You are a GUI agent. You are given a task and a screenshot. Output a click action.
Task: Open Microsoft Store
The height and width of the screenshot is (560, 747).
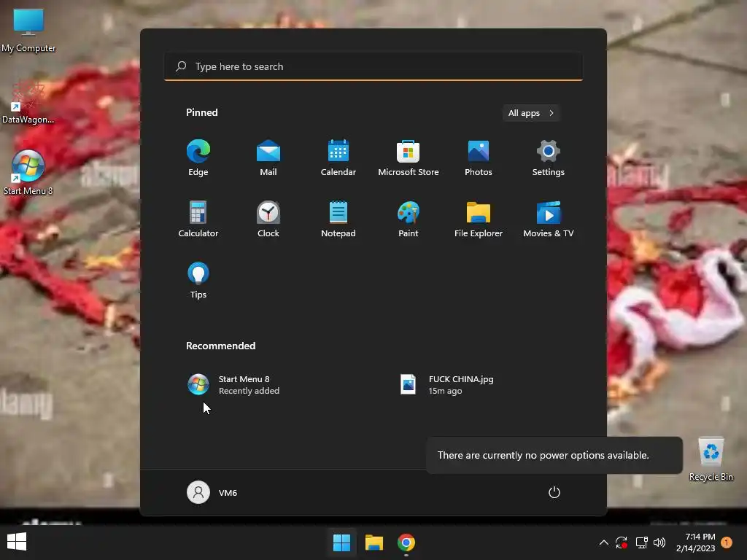409,158
